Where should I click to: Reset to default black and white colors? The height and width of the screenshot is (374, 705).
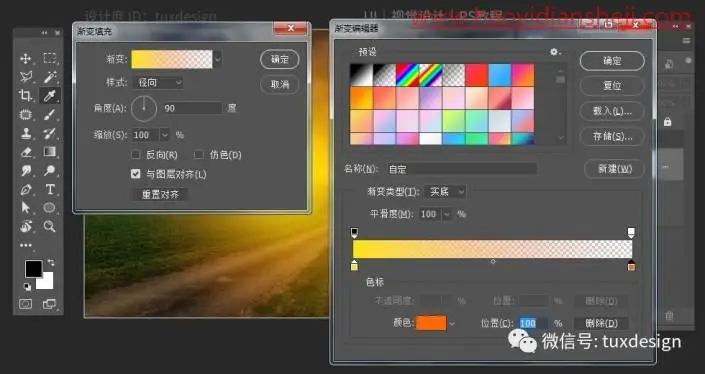(x=27, y=287)
